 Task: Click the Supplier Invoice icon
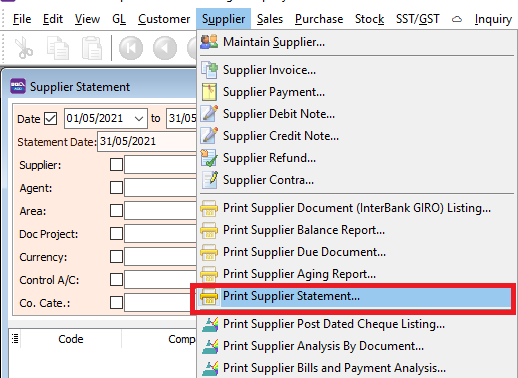[209, 70]
